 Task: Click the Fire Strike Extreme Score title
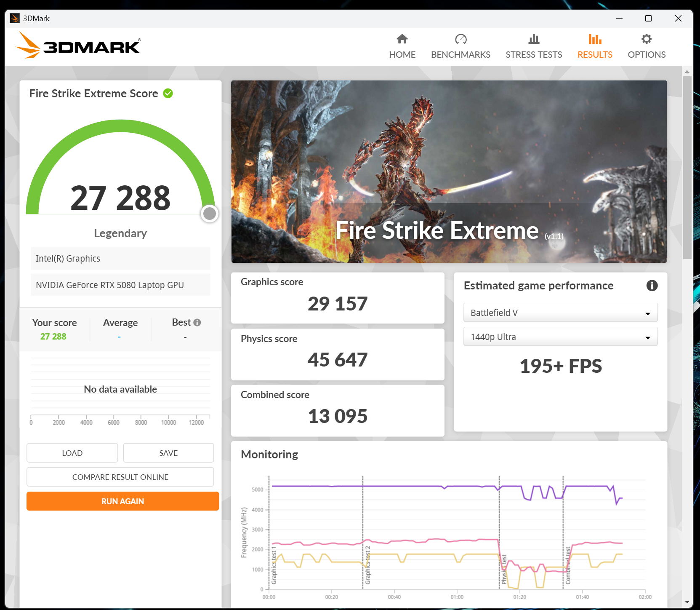[x=93, y=94]
